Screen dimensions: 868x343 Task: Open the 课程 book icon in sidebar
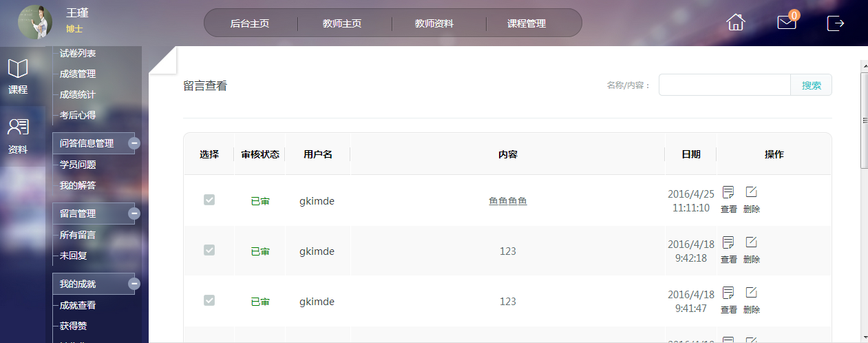point(18,76)
